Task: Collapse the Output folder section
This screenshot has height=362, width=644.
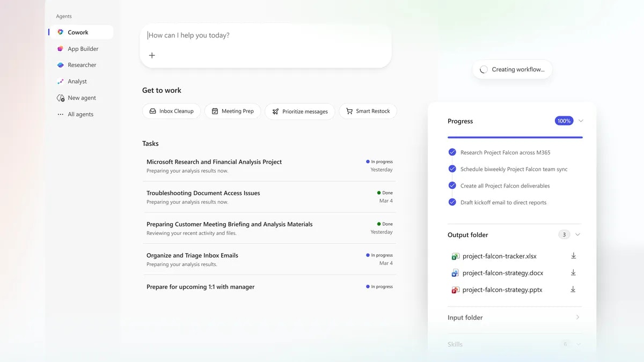Action: click(577, 234)
